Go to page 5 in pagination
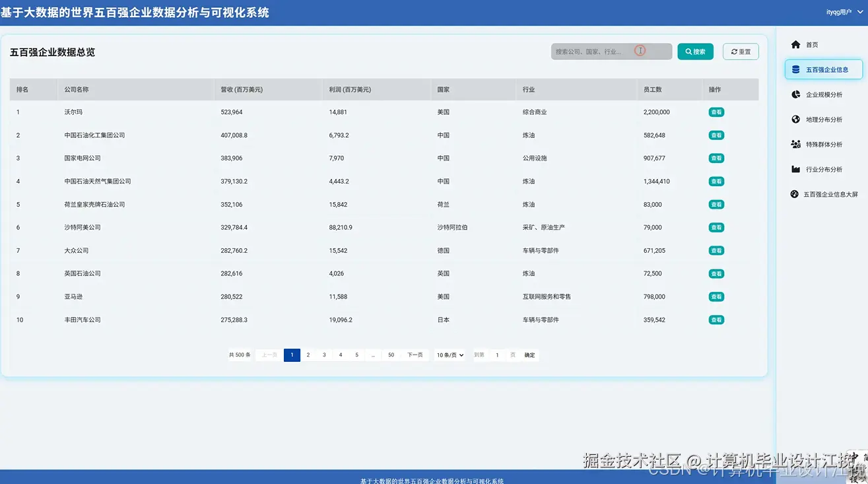868x484 pixels. pyautogui.click(x=356, y=355)
